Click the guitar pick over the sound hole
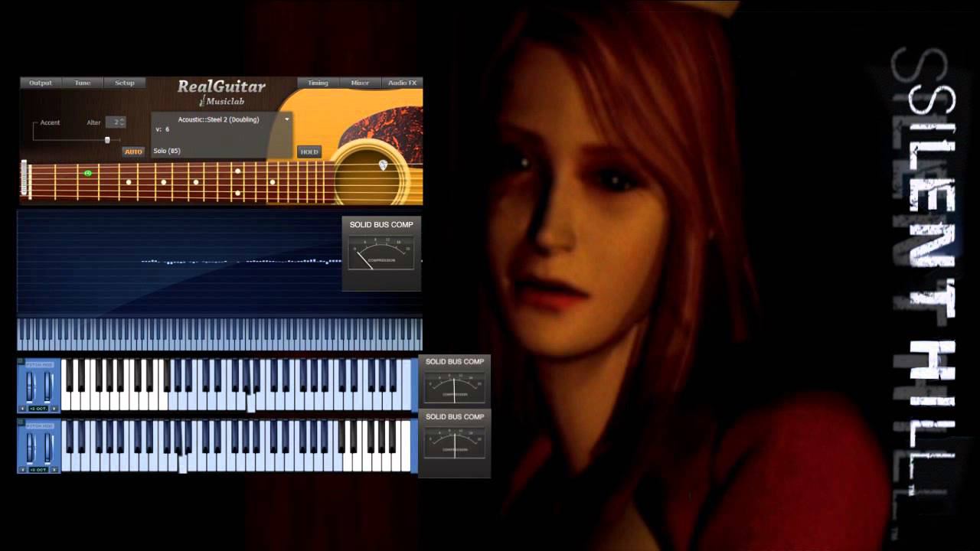 click(x=383, y=165)
